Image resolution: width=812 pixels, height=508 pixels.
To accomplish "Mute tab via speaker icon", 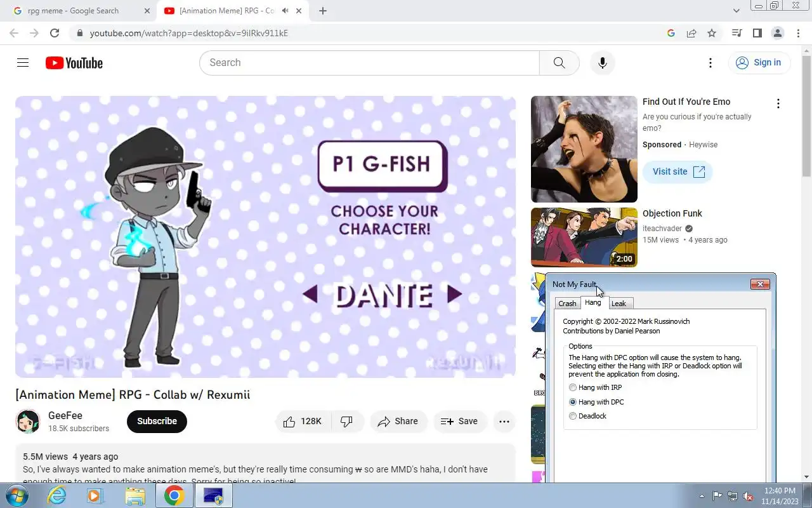I will 285,11.
